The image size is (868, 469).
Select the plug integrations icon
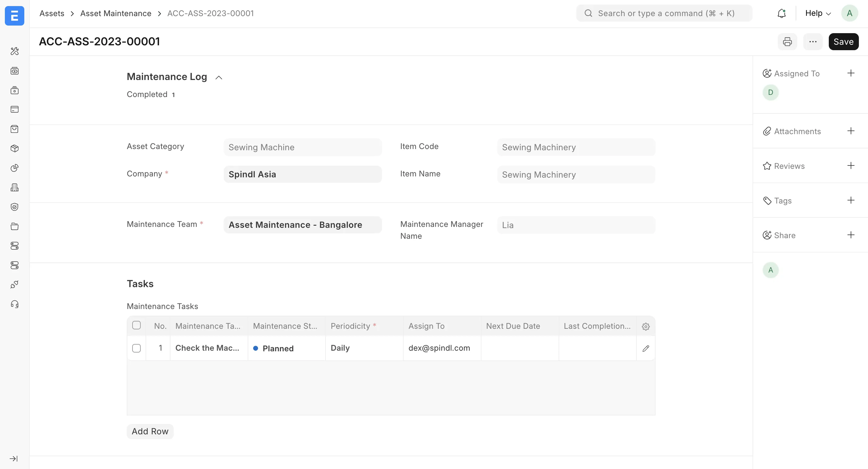point(15,284)
